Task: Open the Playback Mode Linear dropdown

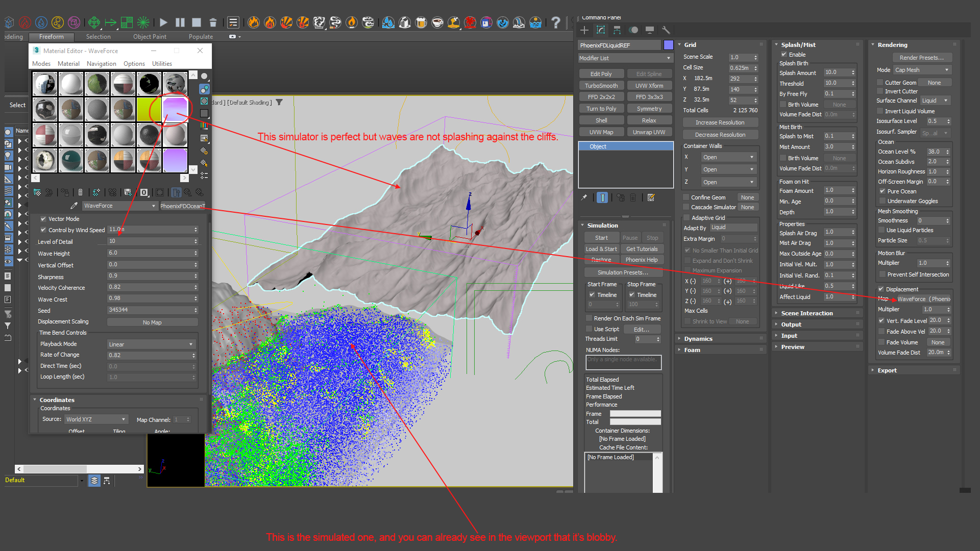Action: point(151,344)
